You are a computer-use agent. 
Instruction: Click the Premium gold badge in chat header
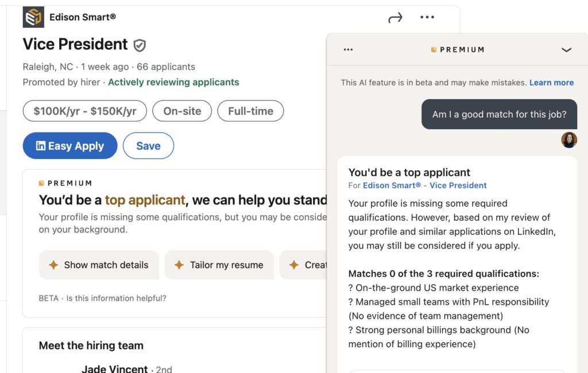pos(434,49)
